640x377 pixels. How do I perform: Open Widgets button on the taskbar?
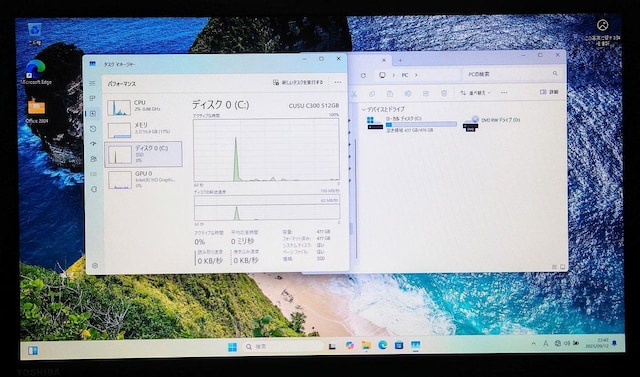[33, 350]
